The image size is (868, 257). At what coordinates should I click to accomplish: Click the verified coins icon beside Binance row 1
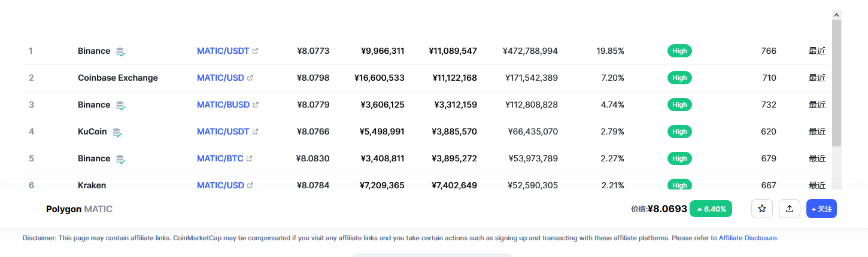coord(120,51)
